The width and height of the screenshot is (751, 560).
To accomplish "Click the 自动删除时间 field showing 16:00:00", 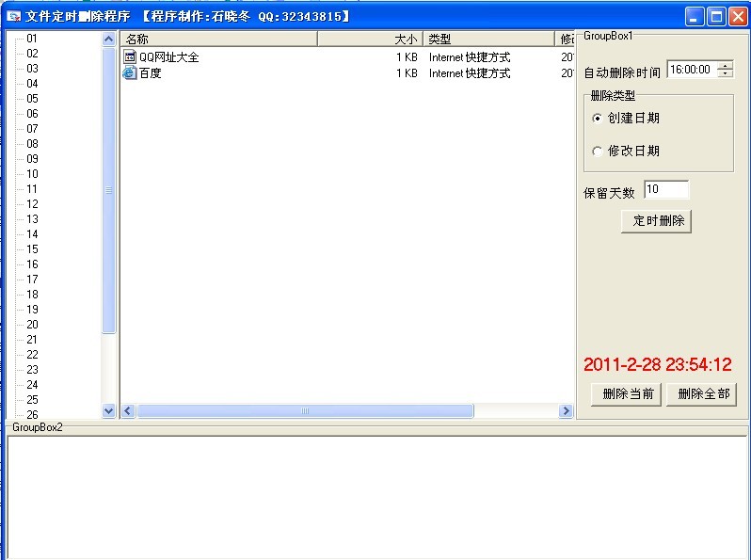I will [693, 70].
